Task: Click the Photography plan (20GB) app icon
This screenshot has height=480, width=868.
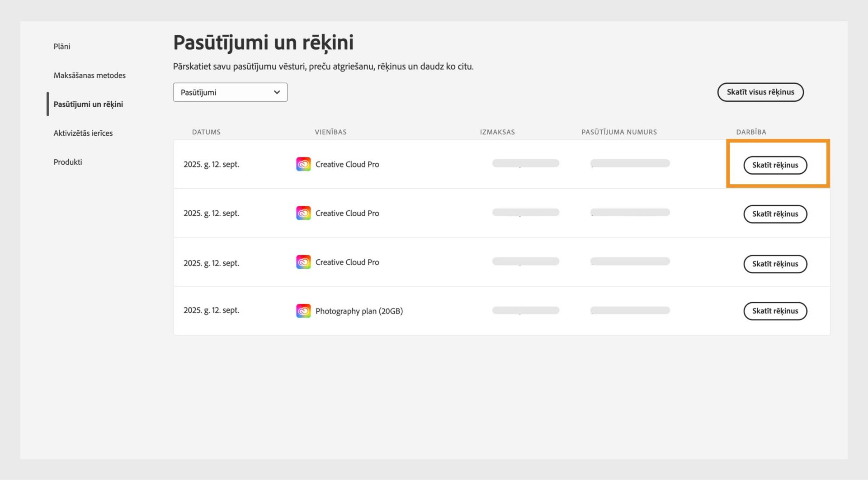Action: (x=303, y=311)
